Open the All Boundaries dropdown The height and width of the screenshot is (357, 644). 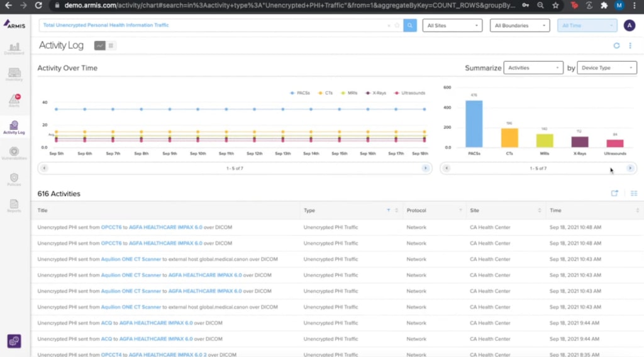point(519,25)
